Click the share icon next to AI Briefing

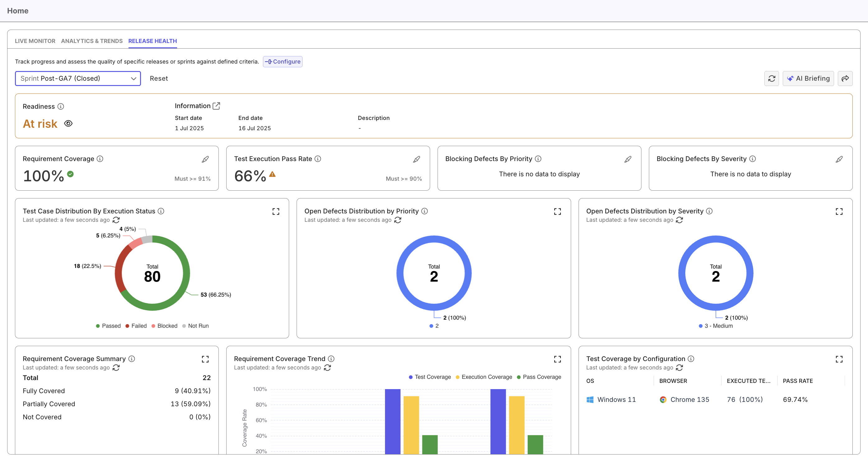845,78
